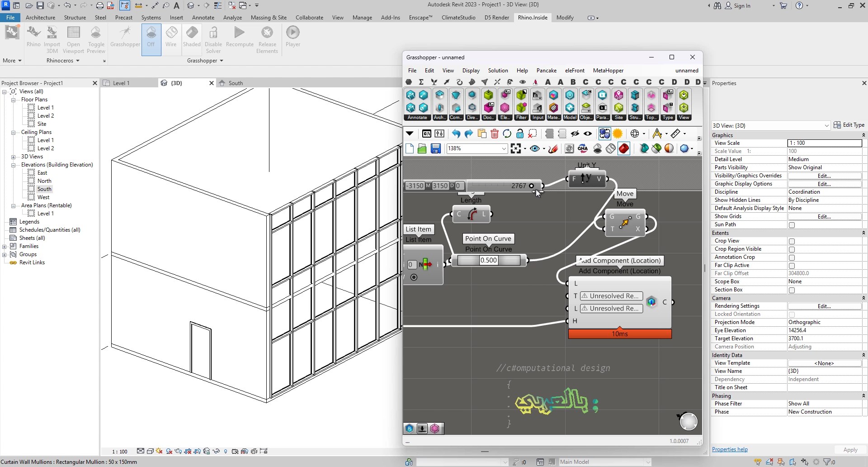
Task: Click the recompute refresh icon in Grasshopper toolbar
Action: pyautogui.click(x=507, y=133)
